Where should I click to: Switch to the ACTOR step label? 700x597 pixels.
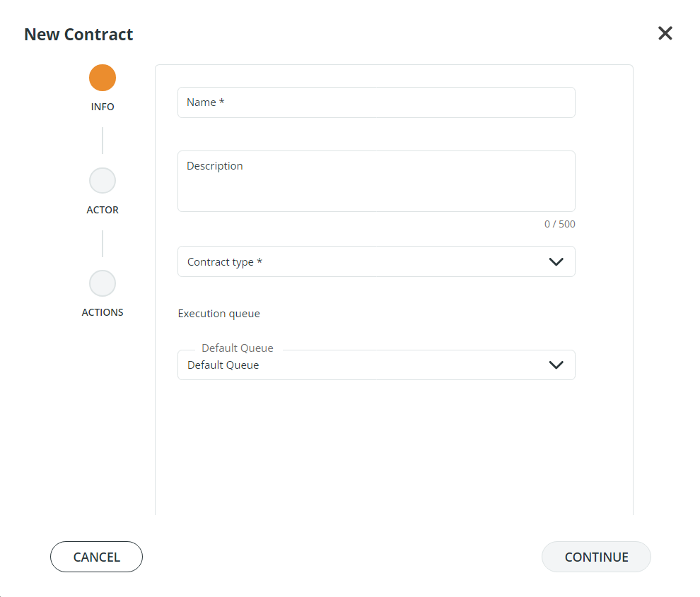(x=103, y=210)
